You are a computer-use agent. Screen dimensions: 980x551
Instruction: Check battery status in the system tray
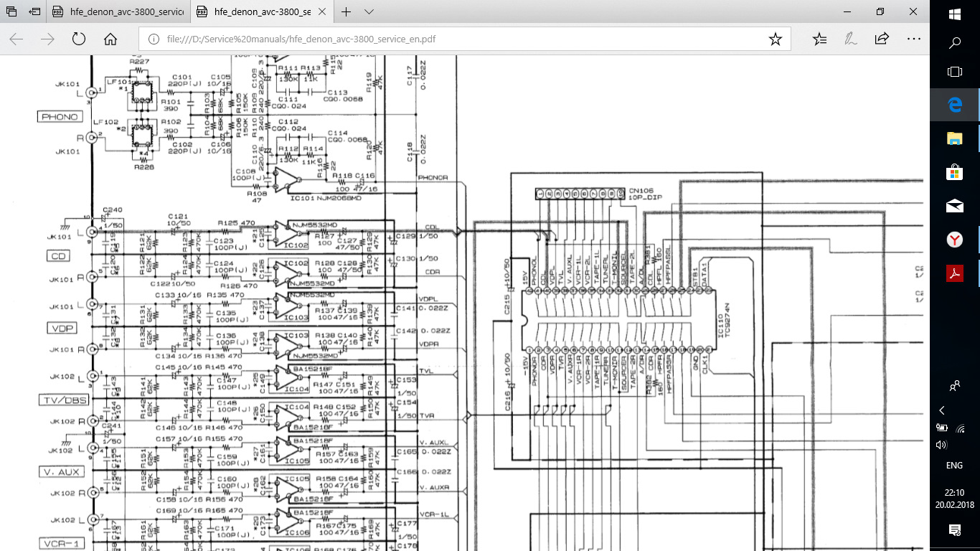[x=942, y=428]
